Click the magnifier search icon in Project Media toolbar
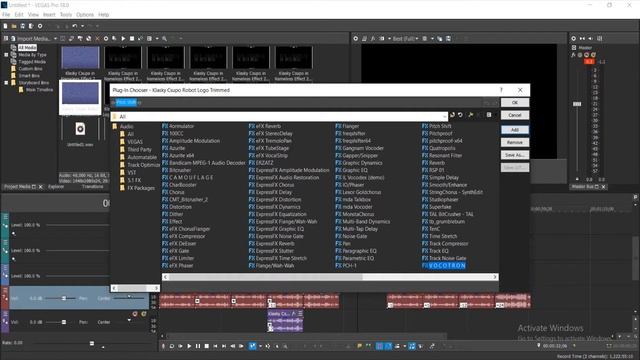 (164, 38)
